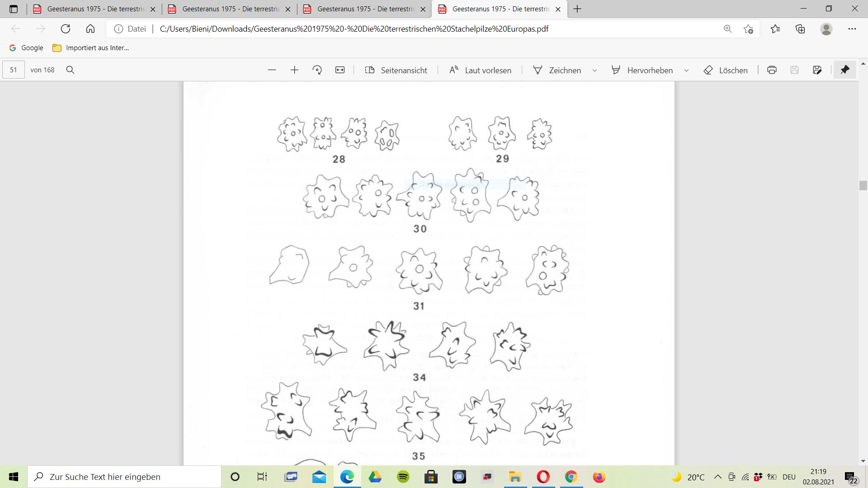
Task: Open a new browser tab
Action: 577,9
